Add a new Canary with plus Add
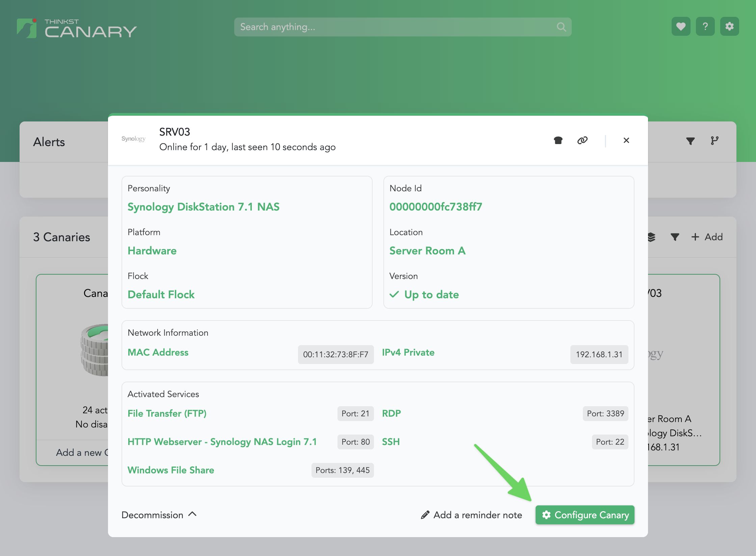The width and height of the screenshot is (756, 556). (707, 237)
